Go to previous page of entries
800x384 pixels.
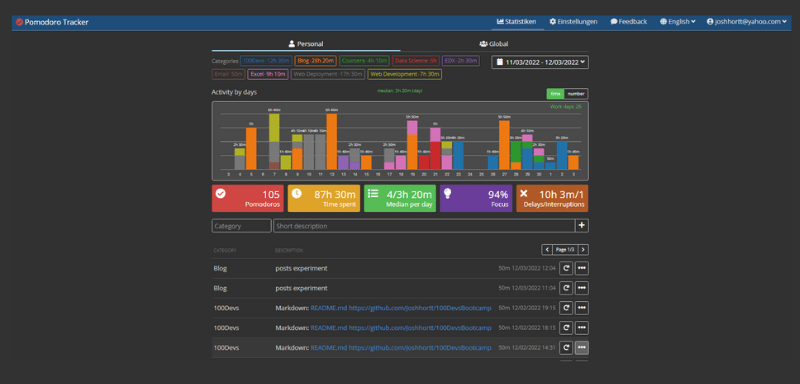547,249
